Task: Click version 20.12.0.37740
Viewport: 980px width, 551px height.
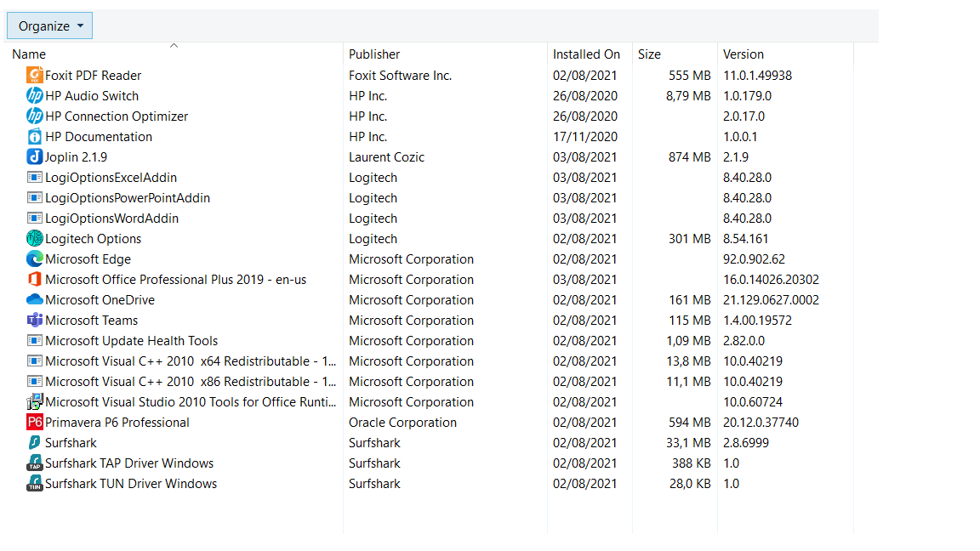Action: pyautogui.click(x=761, y=423)
